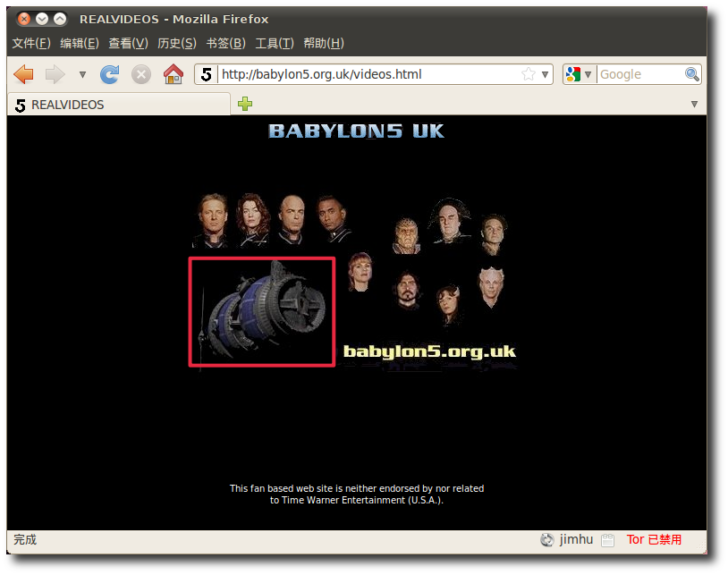The image size is (728, 575).
Task: Click the Babylon 5 space station image
Action: (x=262, y=312)
